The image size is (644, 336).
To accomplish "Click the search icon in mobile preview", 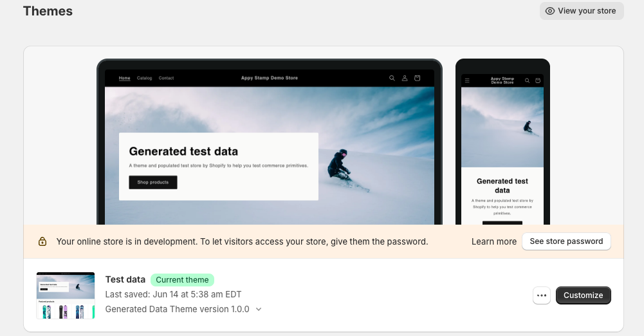I will tap(527, 81).
